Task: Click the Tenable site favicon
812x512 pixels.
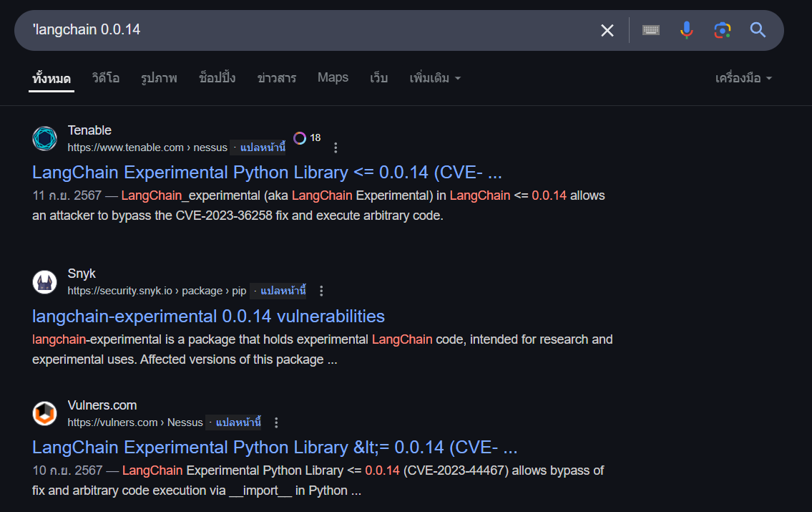Action: [x=45, y=138]
